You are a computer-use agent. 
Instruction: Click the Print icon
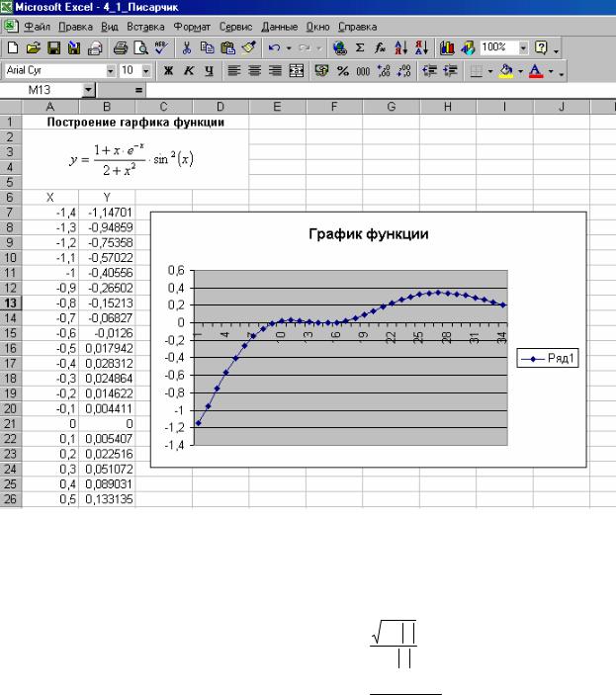click(120, 47)
